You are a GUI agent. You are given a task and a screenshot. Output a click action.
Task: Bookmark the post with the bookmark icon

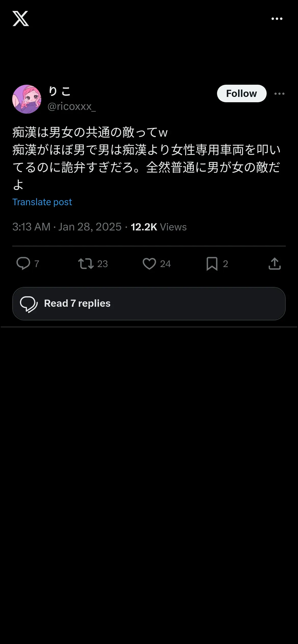point(212,264)
